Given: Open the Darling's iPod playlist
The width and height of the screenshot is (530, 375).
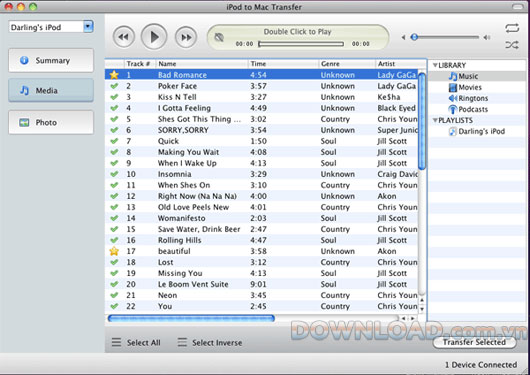Looking at the screenshot, I should click(x=478, y=131).
